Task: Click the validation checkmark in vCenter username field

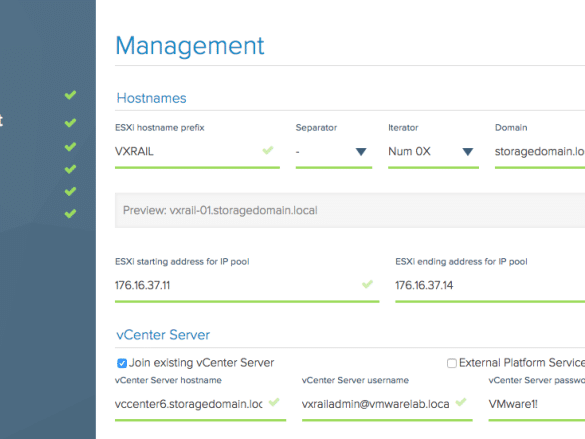Action: coord(461,402)
